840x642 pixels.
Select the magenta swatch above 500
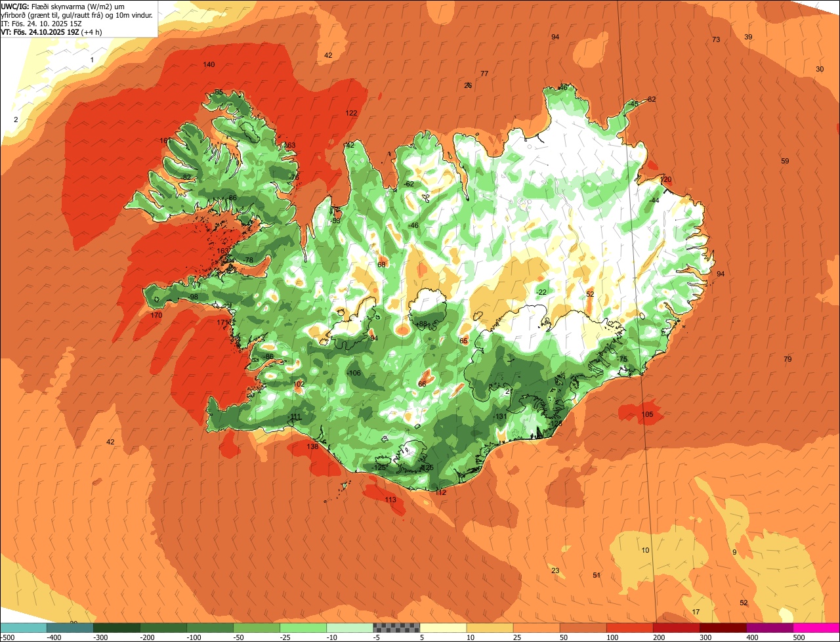click(x=816, y=628)
